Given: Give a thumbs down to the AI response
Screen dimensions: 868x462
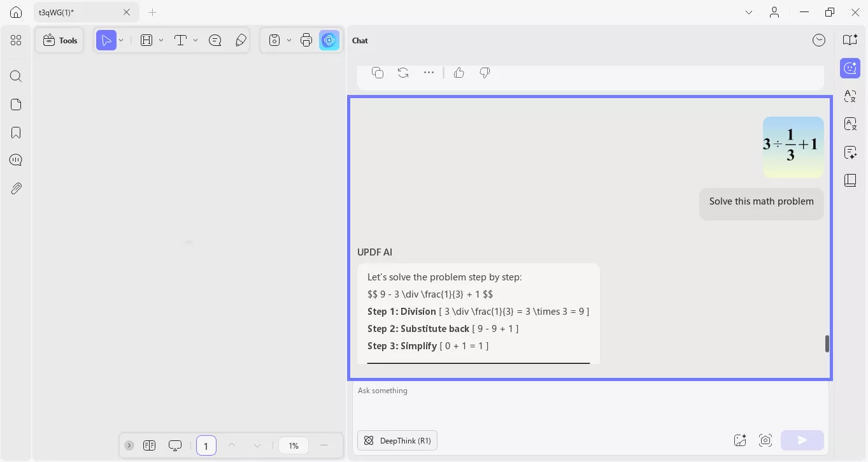Looking at the screenshot, I should click(x=485, y=73).
